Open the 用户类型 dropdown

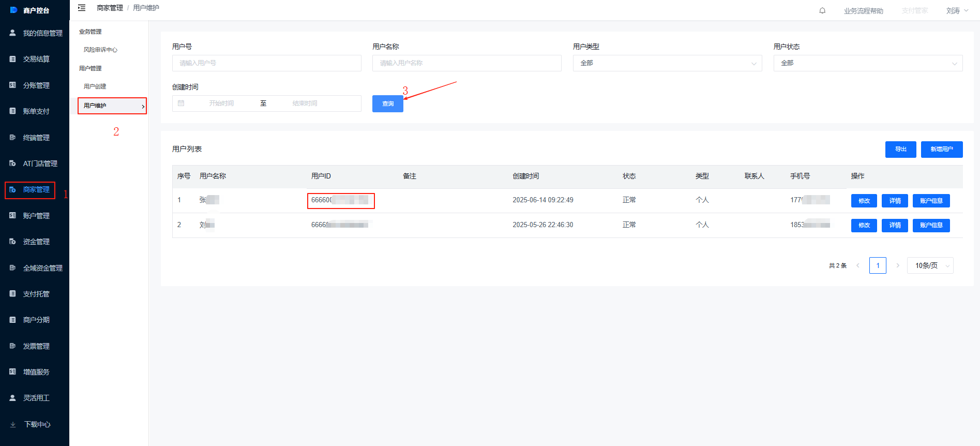(x=667, y=63)
